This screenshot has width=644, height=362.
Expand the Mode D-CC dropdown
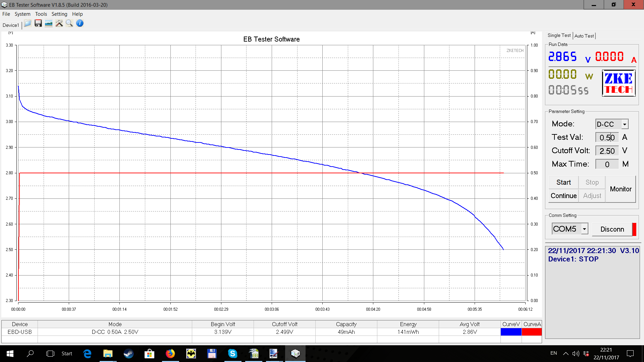click(625, 124)
